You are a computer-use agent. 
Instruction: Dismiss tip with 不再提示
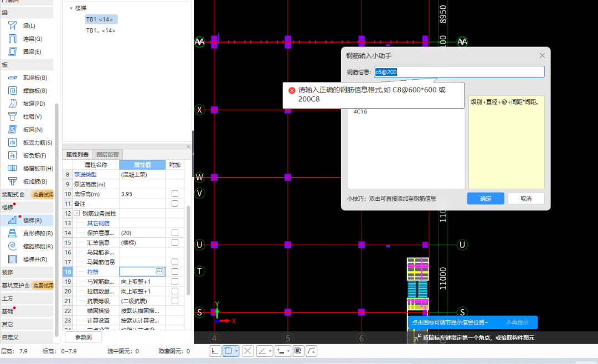coord(517,323)
